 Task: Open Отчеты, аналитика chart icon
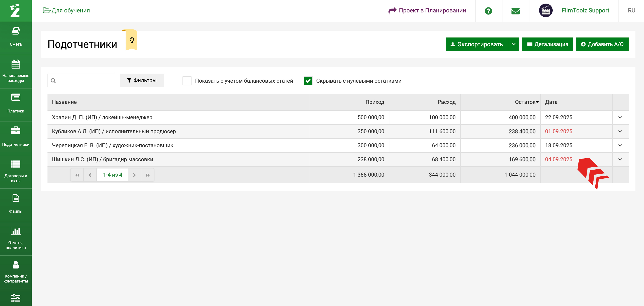16,231
